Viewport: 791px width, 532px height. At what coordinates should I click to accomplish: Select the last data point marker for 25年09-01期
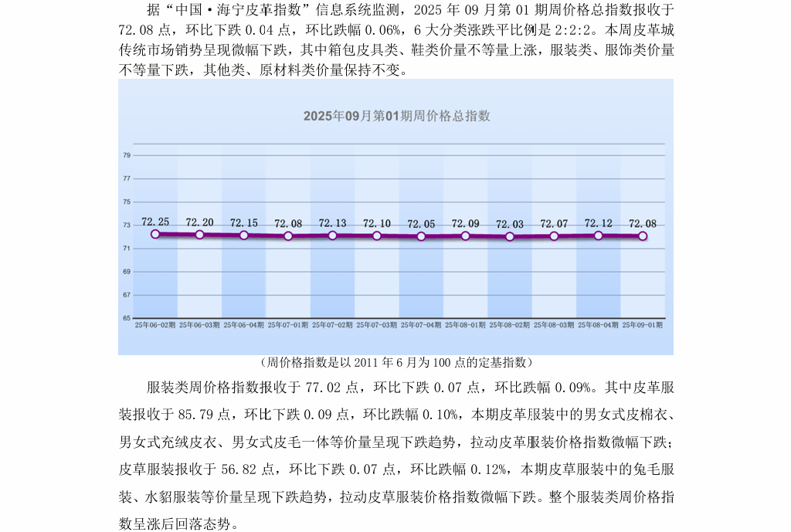coord(643,236)
